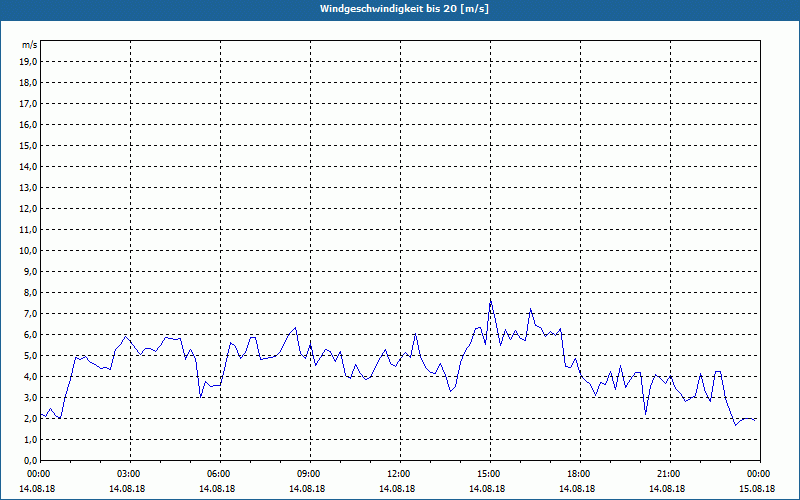Click the '03:00' time axis label
Screen dimensions: 800x500
[131, 474]
